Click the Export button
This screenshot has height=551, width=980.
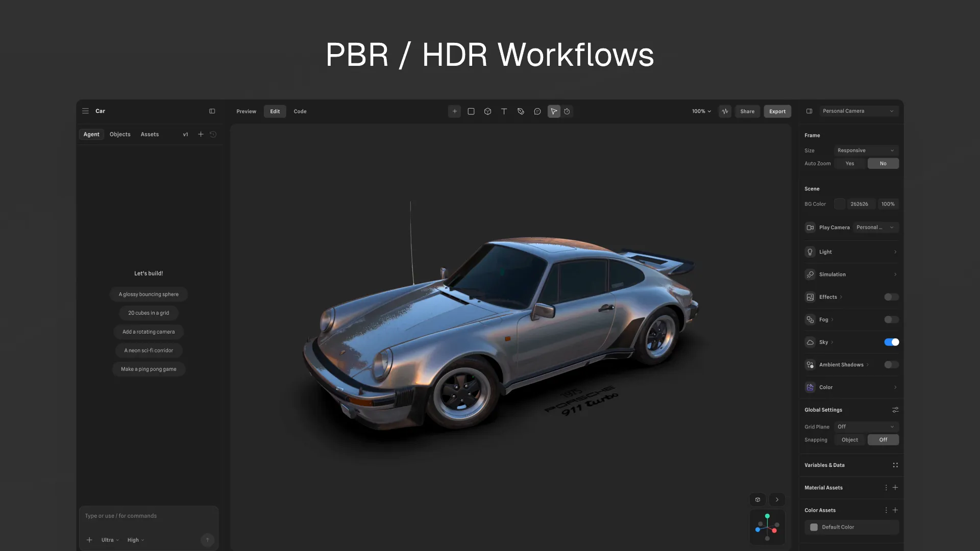778,111
